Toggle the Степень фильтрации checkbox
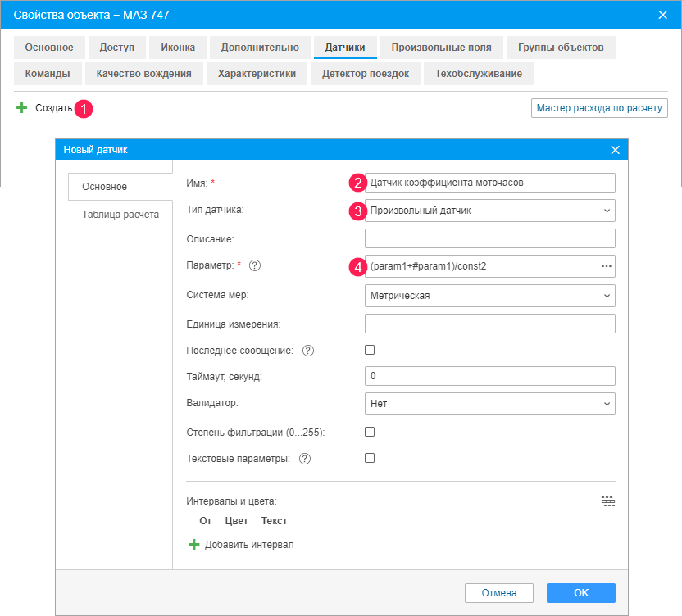The image size is (682, 616). pos(370,432)
